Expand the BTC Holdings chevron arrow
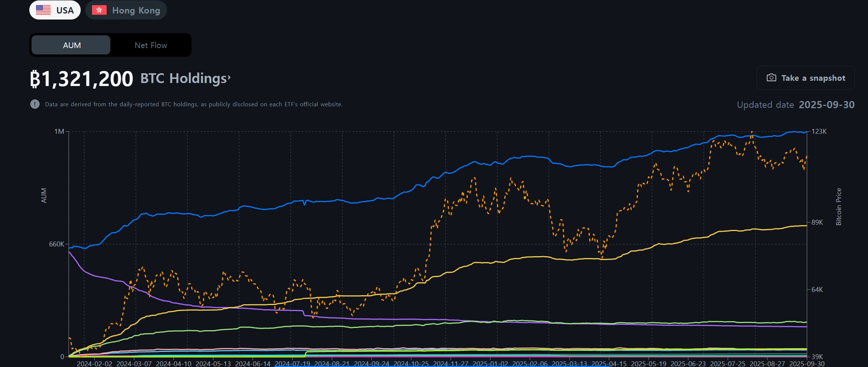The image size is (868, 367). click(x=229, y=78)
